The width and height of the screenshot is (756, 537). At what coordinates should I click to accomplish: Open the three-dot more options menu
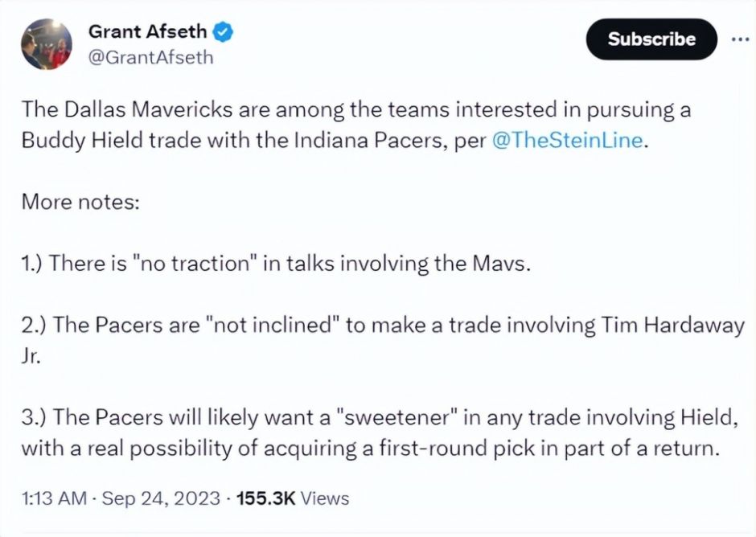click(737, 39)
